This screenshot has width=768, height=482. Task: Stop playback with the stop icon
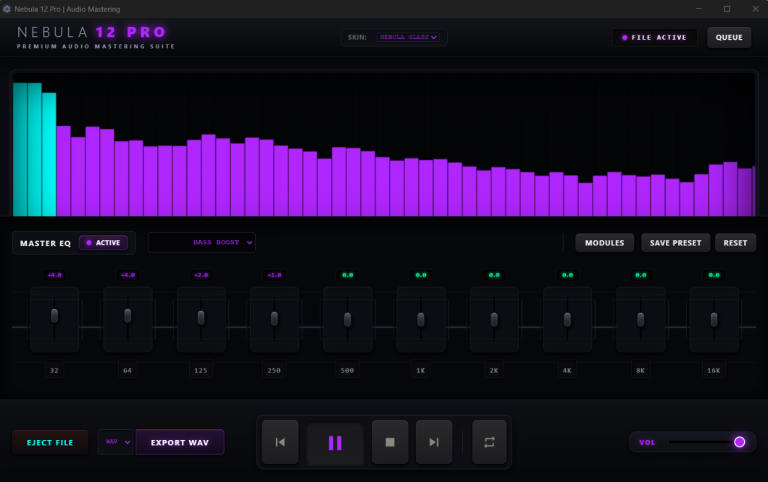tap(390, 442)
